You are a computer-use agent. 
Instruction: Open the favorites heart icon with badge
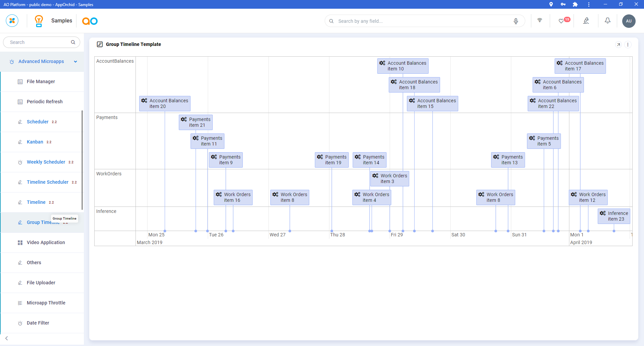561,21
